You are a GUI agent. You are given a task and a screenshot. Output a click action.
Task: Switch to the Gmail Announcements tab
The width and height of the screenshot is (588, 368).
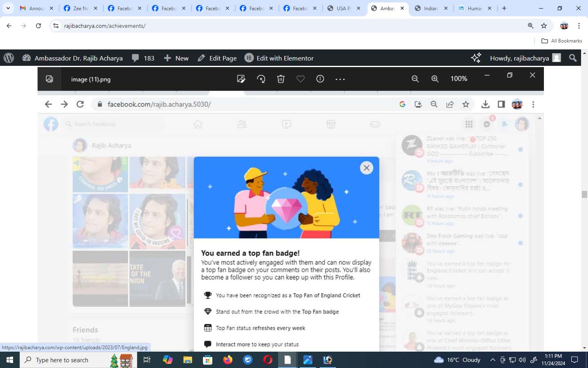click(x=37, y=8)
